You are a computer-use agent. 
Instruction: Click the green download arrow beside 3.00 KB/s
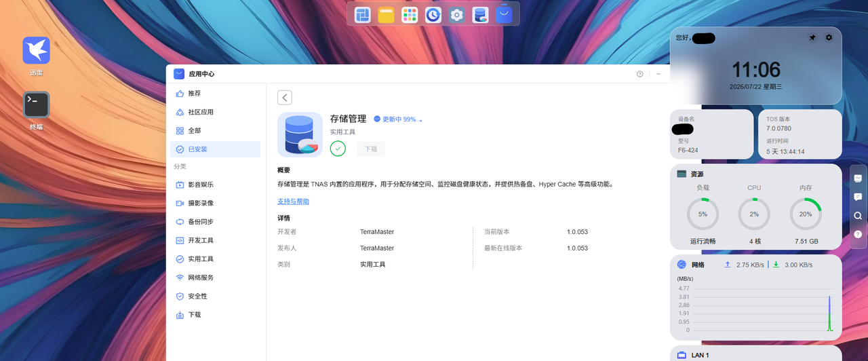[x=776, y=265]
